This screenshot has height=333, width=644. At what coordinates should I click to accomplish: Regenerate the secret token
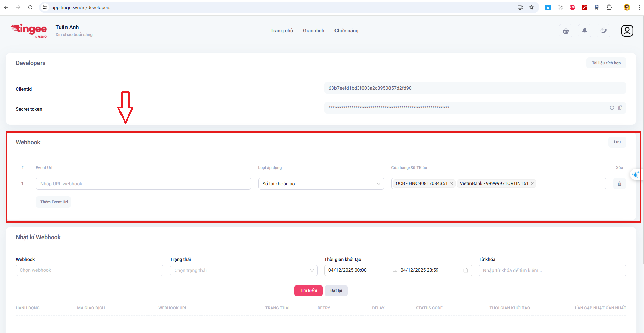(612, 108)
